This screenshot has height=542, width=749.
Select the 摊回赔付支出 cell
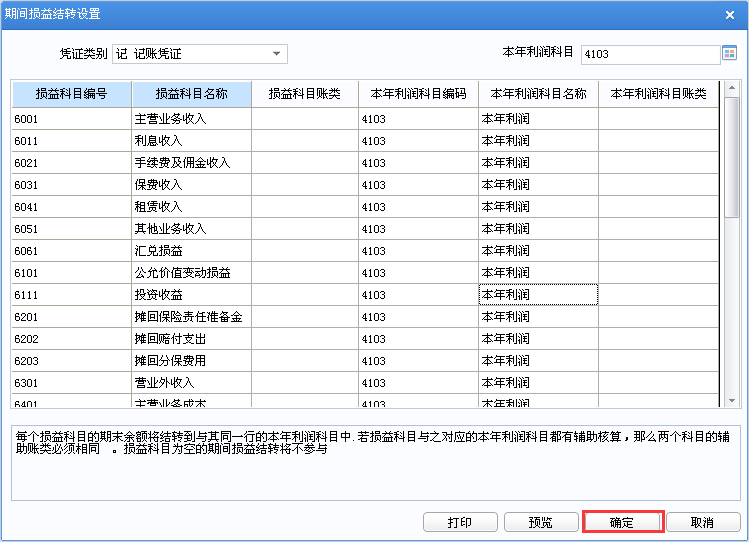(x=192, y=339)
